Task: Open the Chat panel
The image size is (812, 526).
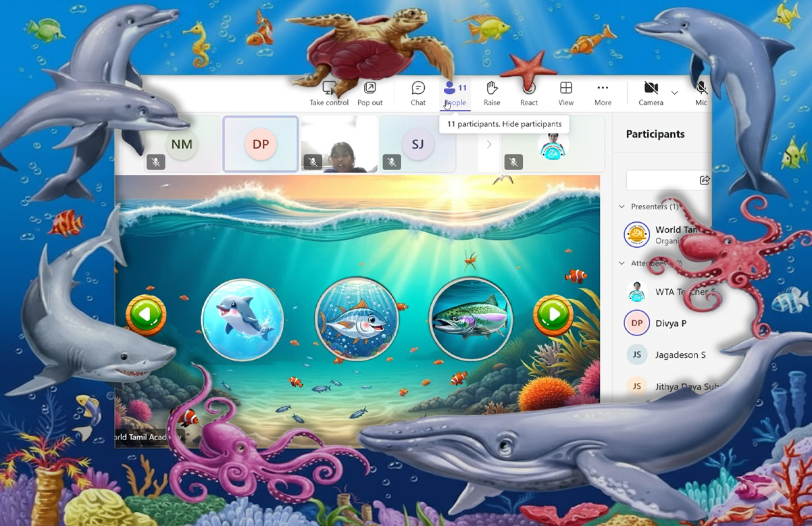Action: [x=418, y=93]
